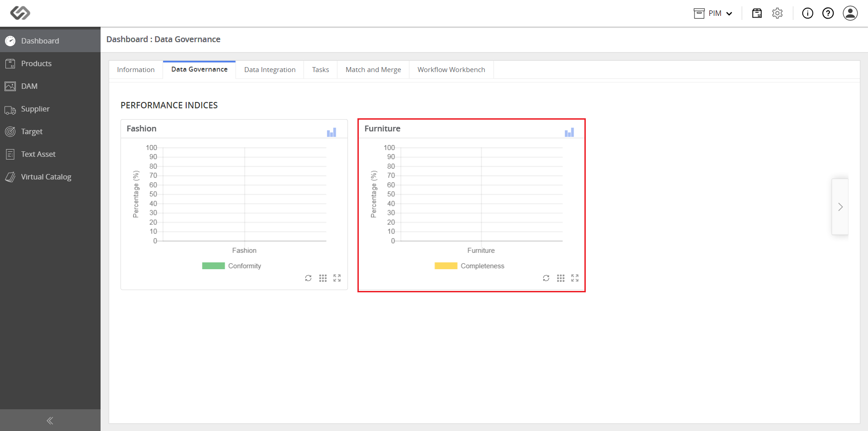Open the Furniture chart grid options icon
The height and width of the screenshot is (431, 868).
(561, 278)
